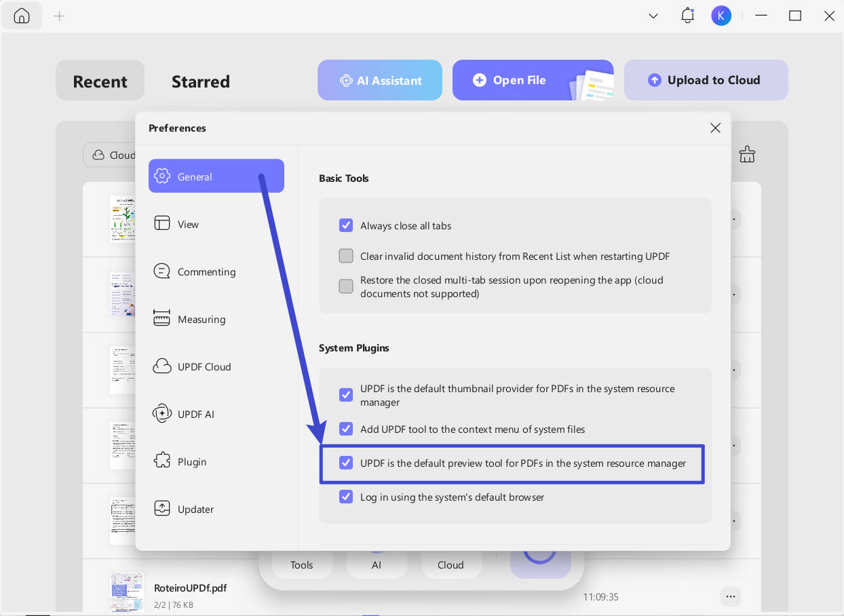The height and width of the screenshot is (616, 844).
Task: Add a new tab with plus icon
Action: tap(60, 16)
